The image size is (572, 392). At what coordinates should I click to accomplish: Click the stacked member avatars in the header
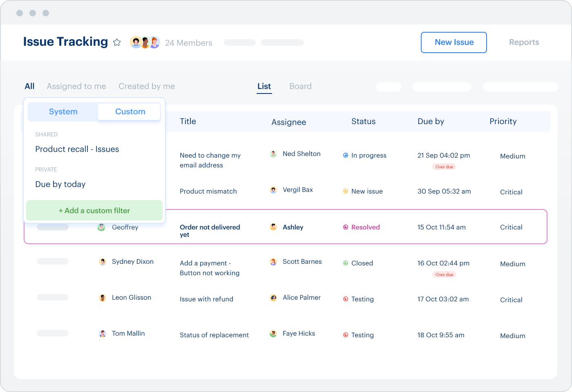coord(145,42)
